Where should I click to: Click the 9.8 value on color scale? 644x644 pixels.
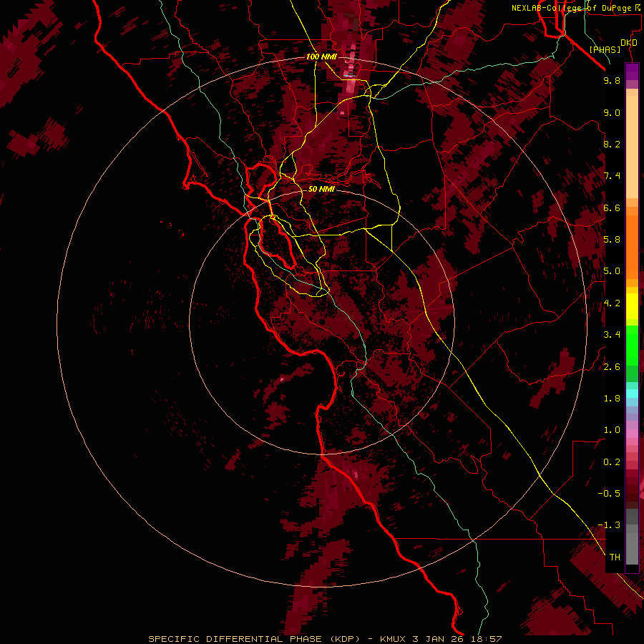[612, 80]
